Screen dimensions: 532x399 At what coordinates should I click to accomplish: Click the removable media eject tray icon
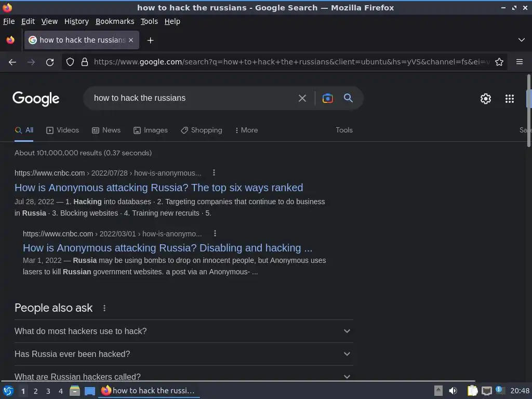pos(438,391)
